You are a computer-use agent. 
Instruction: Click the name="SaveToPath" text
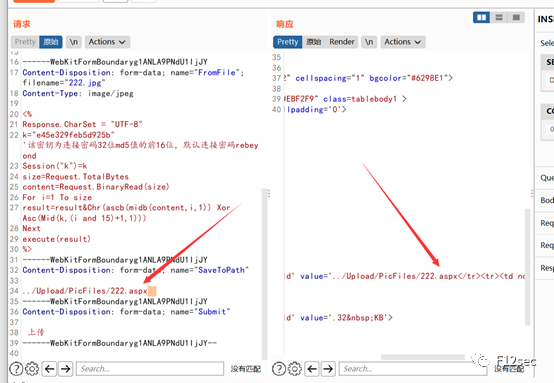[210, 270]
